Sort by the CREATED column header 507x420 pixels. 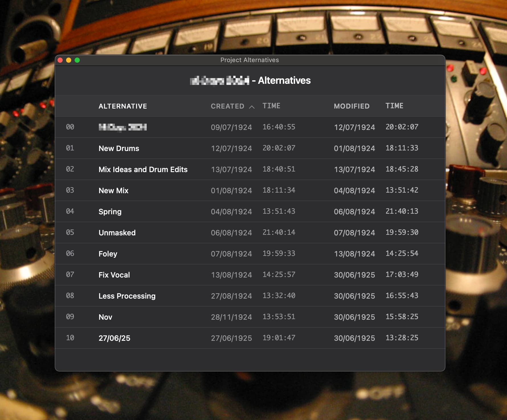click(x=227, y=106)
